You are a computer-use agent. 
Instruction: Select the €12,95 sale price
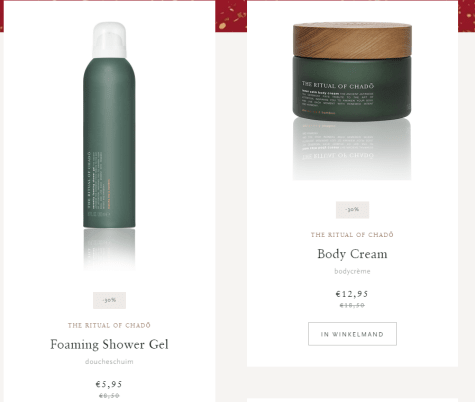352,294
